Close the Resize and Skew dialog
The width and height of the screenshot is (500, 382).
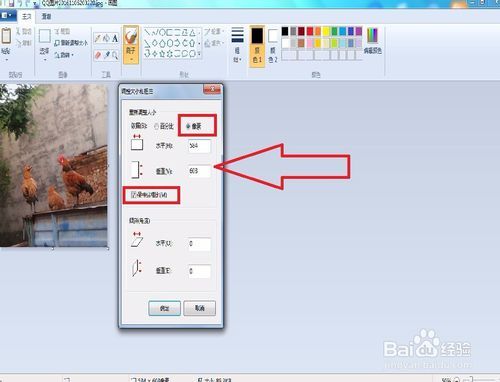212,89
